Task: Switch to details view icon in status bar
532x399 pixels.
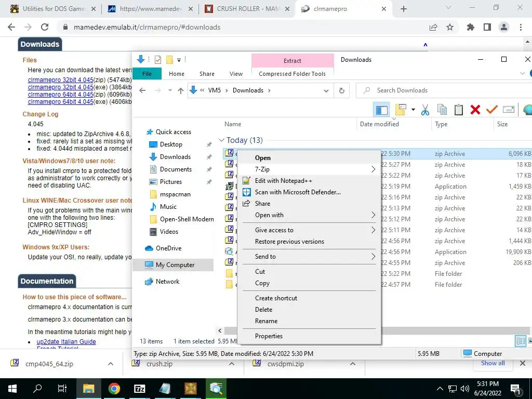Action: 521,341
